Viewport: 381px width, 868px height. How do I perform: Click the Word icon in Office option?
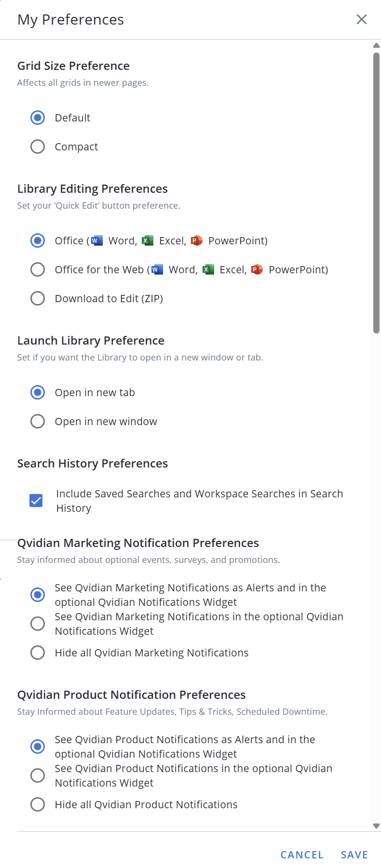97,240
